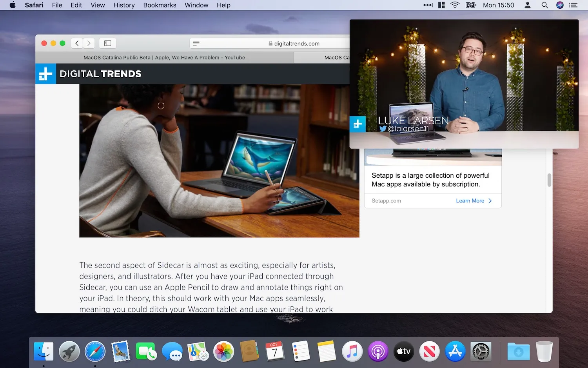Toggle the Safari sidebar
Viewport: 588px width, 368px height.
[107, 43]
